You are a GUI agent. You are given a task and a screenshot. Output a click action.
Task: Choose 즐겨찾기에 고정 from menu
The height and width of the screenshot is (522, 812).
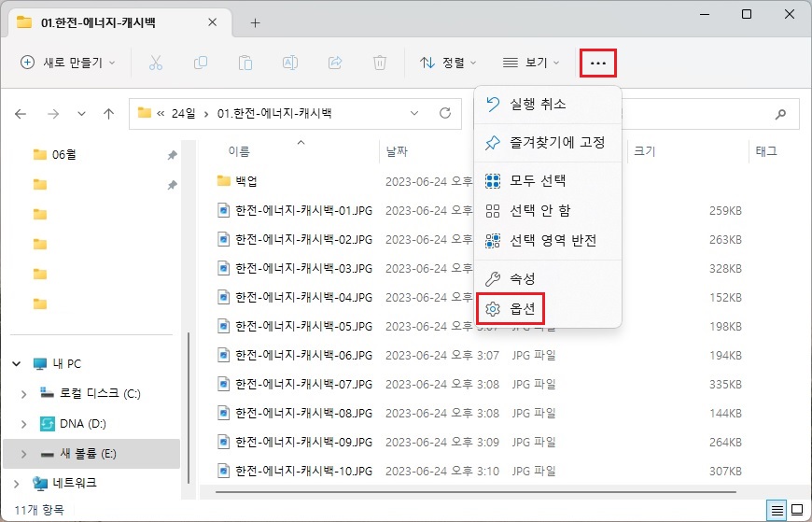click(x=548, y=143)
